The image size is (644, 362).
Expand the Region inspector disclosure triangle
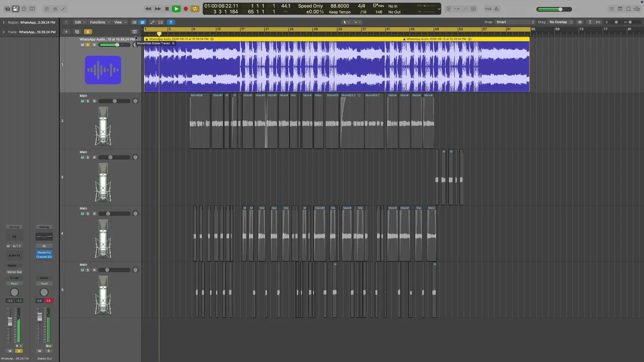(x=4, y=22)
